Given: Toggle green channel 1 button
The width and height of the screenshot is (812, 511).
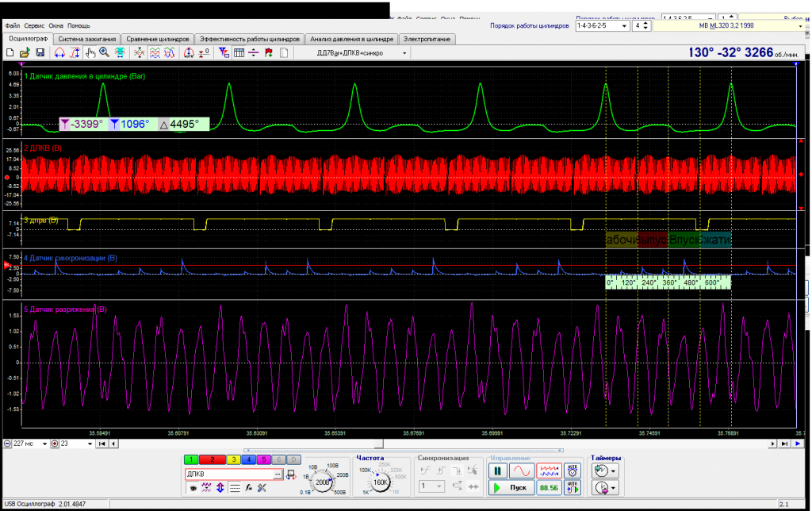Looking at the screenshot, I should pos(191,459).
